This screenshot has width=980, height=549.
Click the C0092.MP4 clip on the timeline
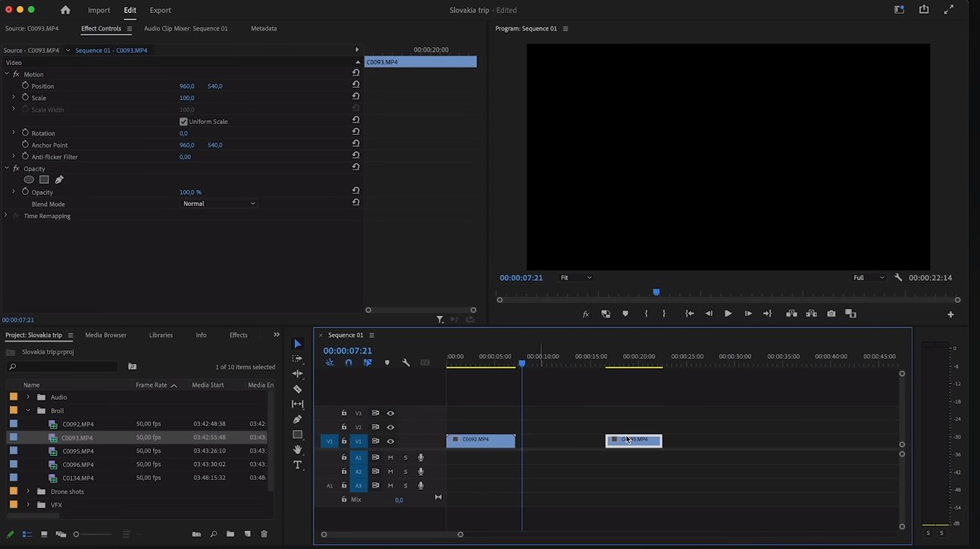481,441
